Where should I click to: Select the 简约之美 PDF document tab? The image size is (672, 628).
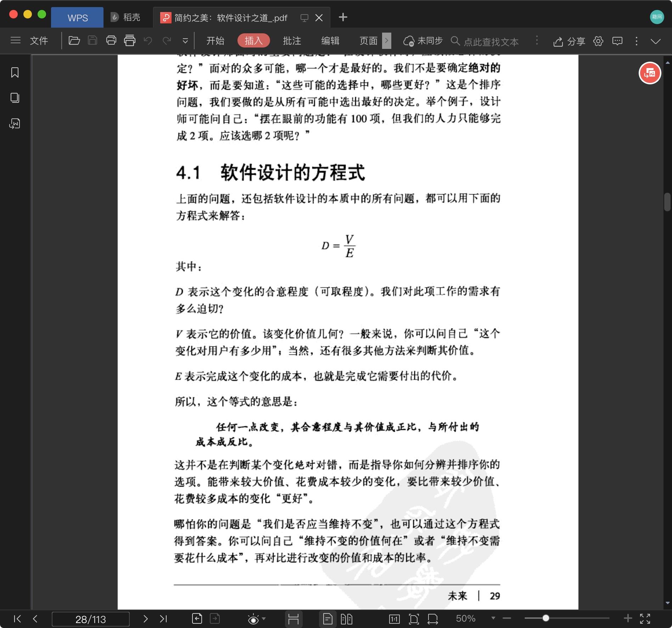pos(230,18)
